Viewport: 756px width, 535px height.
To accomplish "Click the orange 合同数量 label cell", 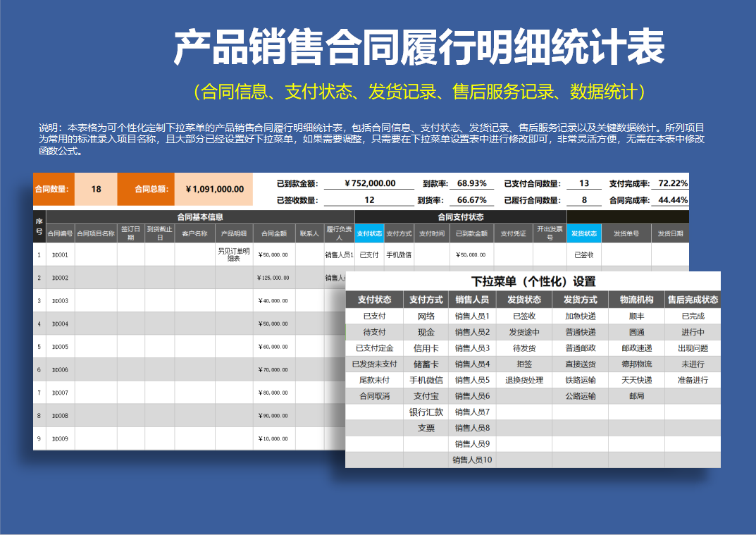I will [x=54, y=189].
